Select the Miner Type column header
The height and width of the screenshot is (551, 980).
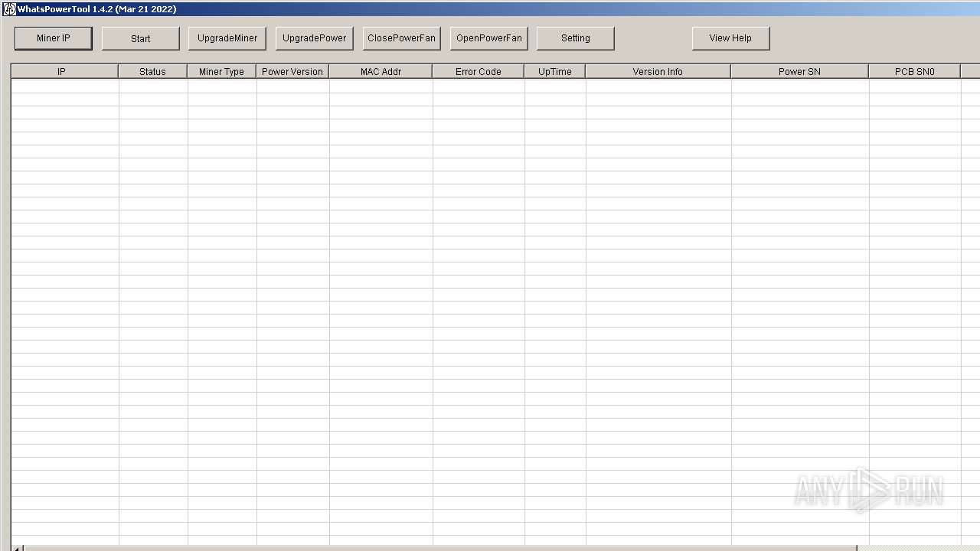(221, 71)
